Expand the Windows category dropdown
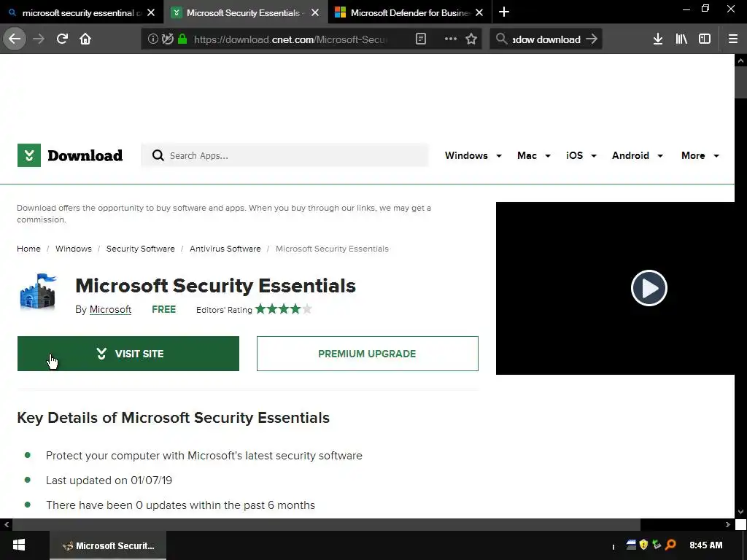 [473, 156]
